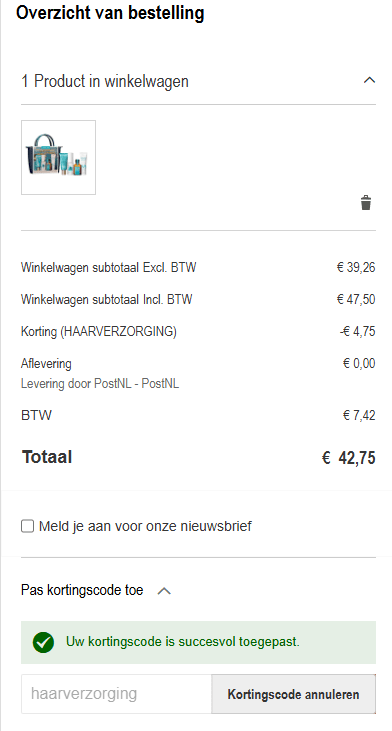Click the total amount € 42,75
The height and width of the screenshot is (731, 392).
point(348,458)
